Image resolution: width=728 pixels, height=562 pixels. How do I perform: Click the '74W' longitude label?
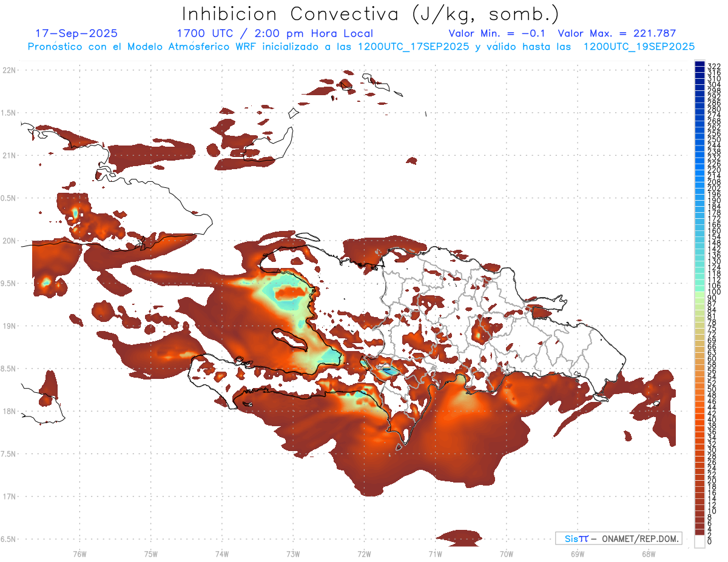click(x=221, y=553)
